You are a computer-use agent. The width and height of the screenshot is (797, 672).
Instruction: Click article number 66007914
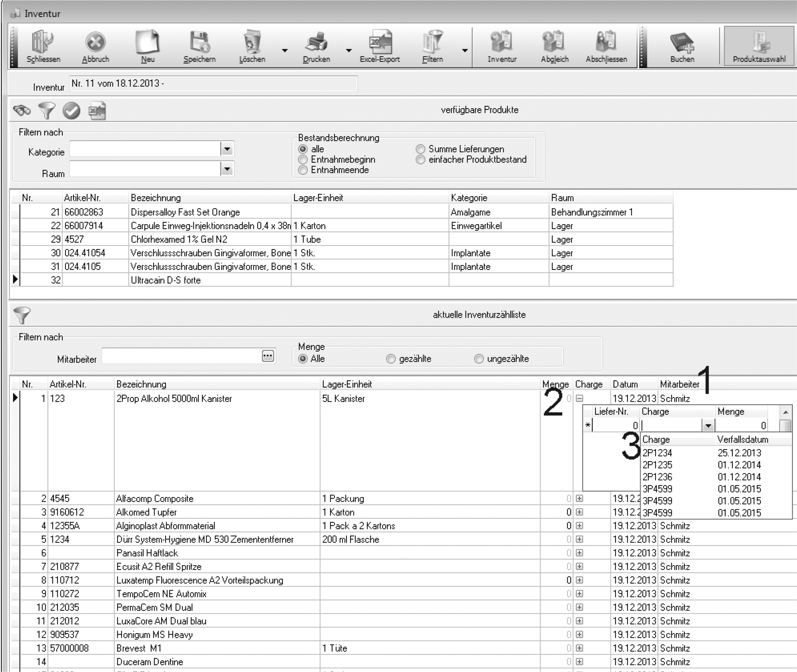(x=84, y=226)
